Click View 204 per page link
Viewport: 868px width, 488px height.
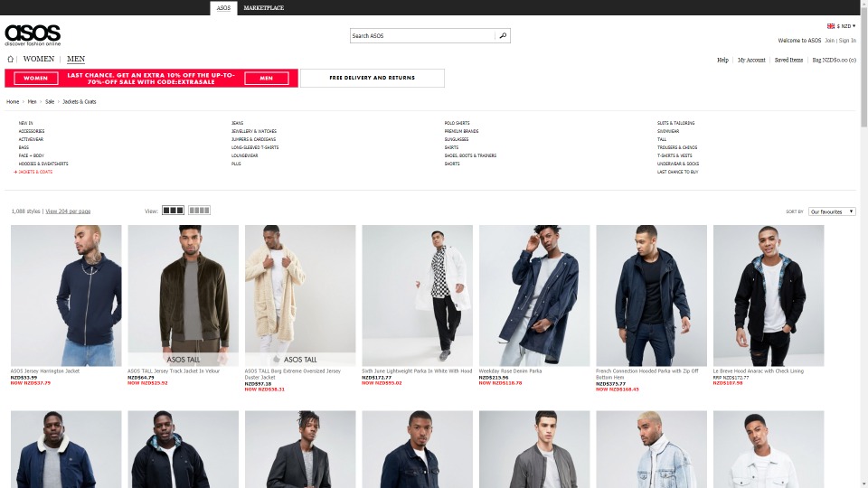[68, 211]
